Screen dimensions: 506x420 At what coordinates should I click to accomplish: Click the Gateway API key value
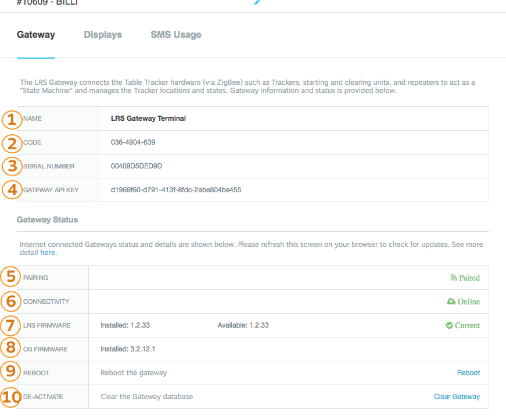tap(176, 190)
